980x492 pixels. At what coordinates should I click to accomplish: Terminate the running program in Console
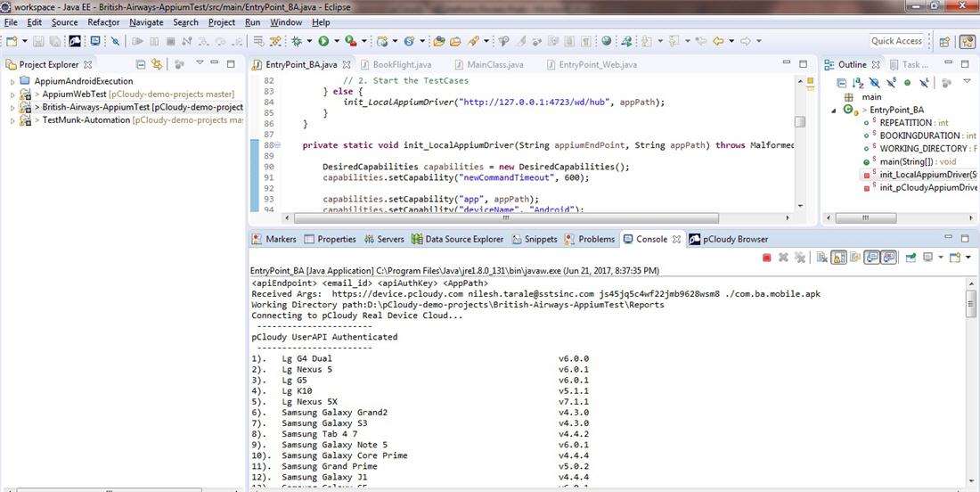pos(766,258)
